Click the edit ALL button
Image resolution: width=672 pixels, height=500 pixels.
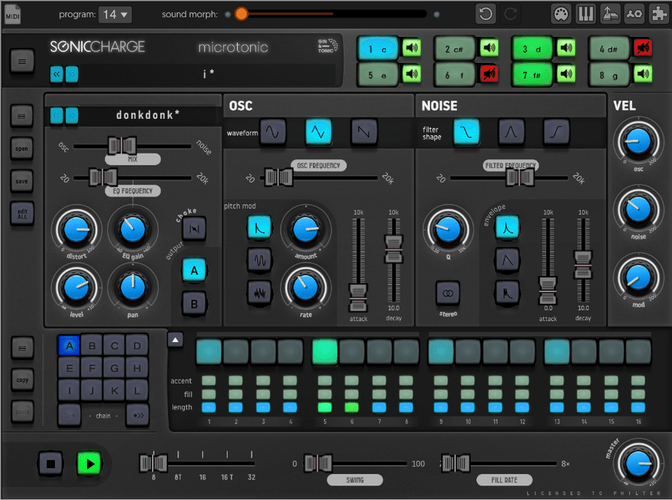(x=22, y=213)
